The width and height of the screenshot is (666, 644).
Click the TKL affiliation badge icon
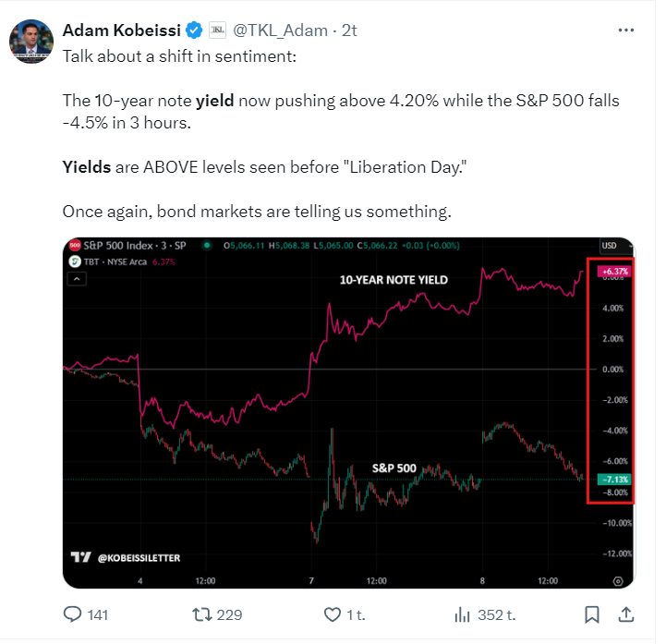217,30
